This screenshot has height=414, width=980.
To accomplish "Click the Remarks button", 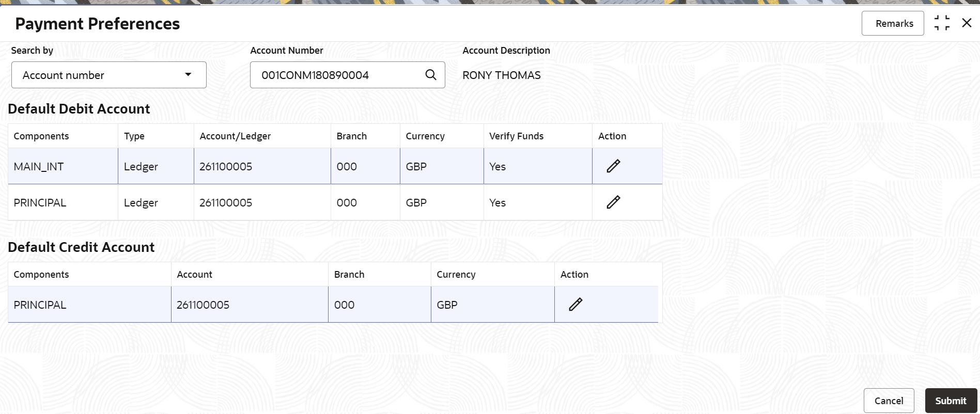I will (893, 23).
